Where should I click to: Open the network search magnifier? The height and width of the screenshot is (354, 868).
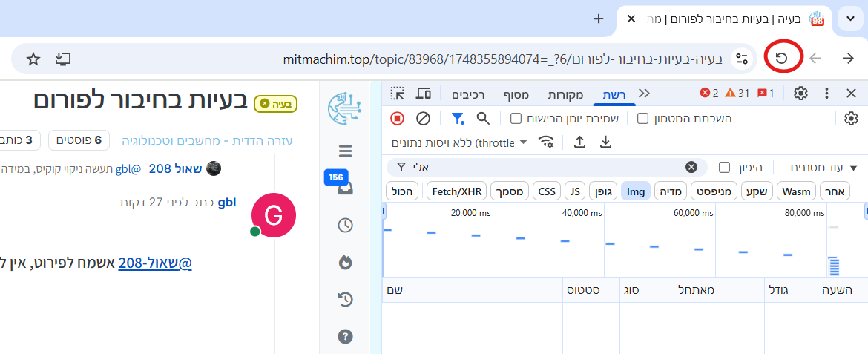[x=483, y=119]
